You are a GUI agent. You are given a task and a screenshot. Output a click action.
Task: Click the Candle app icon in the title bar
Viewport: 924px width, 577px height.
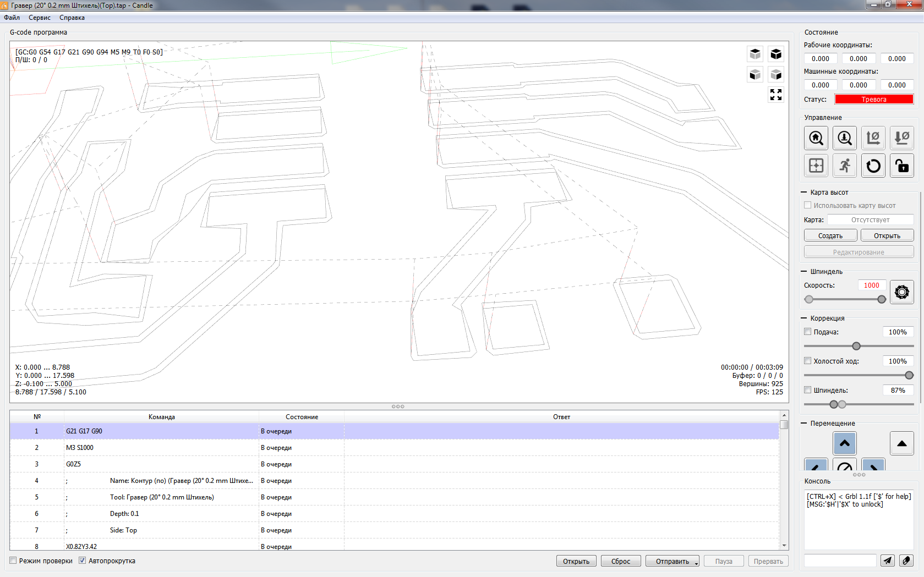(5, 6)
